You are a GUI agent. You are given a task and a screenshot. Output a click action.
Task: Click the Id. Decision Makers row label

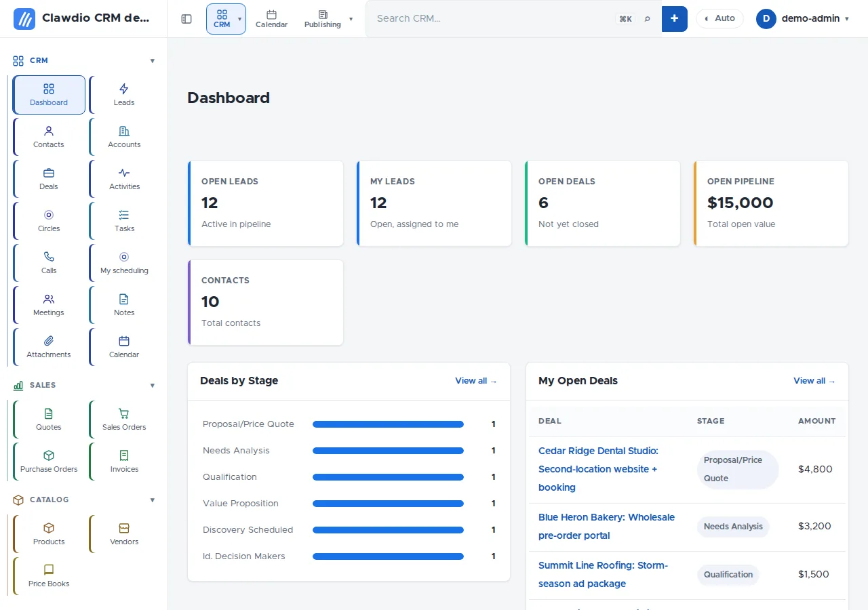coord(244,556)
